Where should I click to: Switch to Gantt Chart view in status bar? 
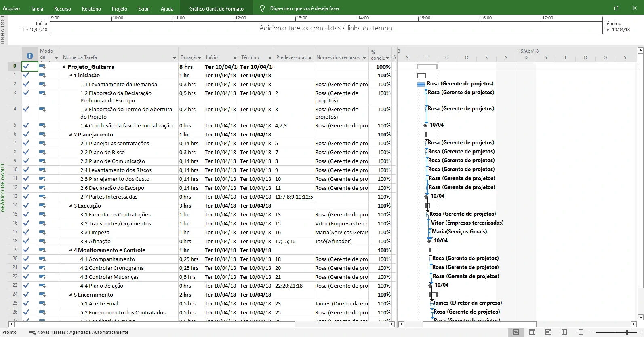pyautogui.click(x=516, y=332)
